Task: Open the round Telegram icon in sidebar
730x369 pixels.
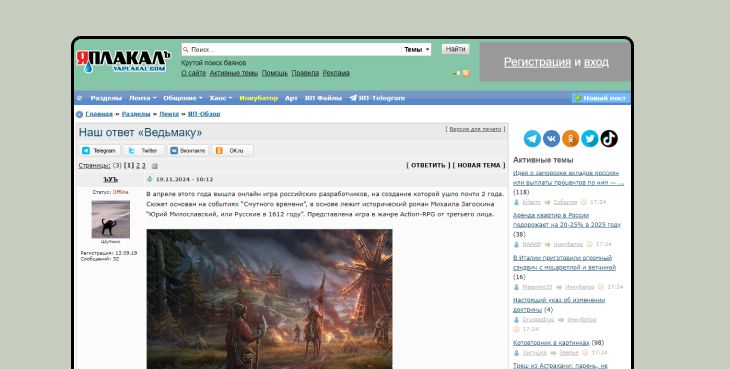Action: pyautogui.click(x=532, y=139)
